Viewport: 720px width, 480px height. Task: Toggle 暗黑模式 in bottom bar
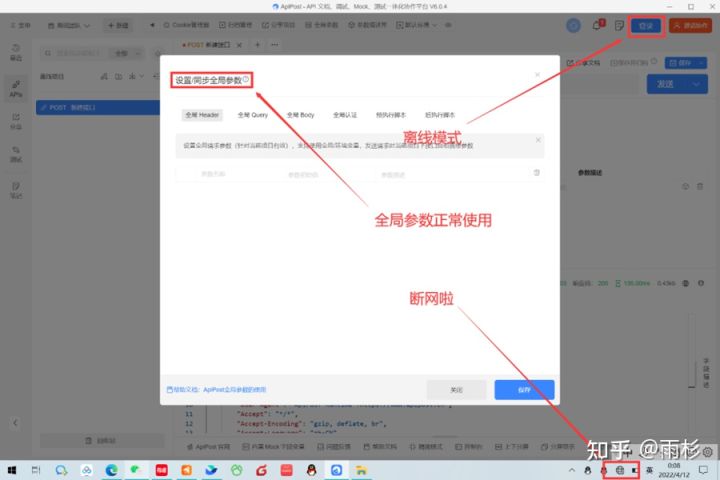[426, 446]
